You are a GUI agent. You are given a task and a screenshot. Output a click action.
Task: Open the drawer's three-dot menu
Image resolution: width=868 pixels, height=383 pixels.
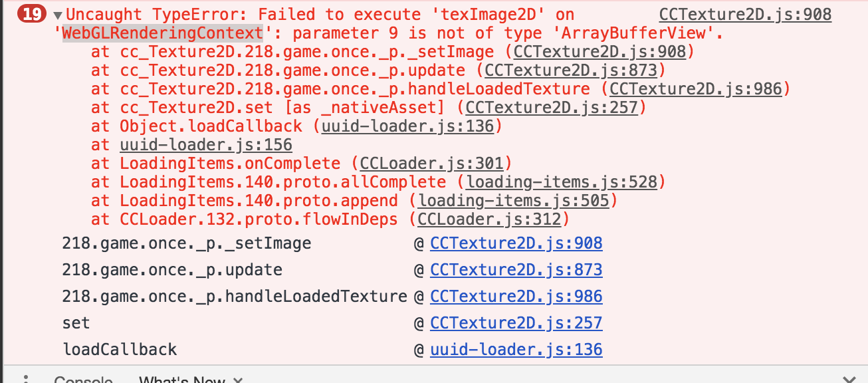click(x=26, y=379)
